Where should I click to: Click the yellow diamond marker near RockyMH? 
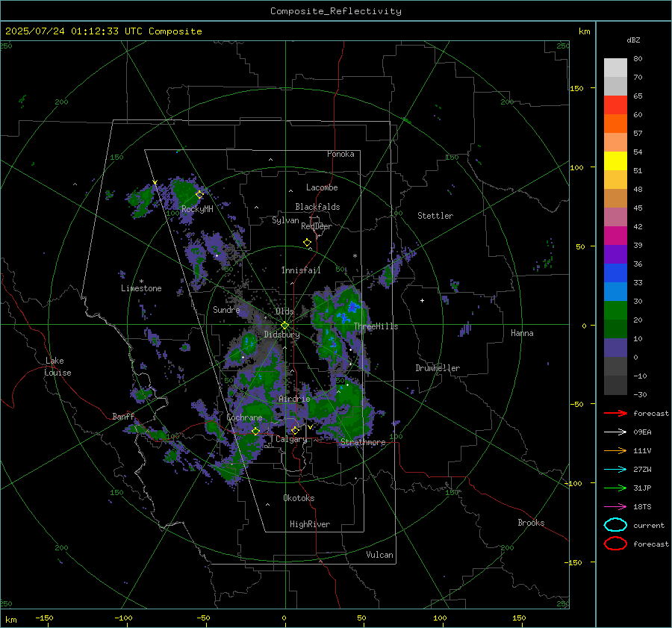pos(199,195)
